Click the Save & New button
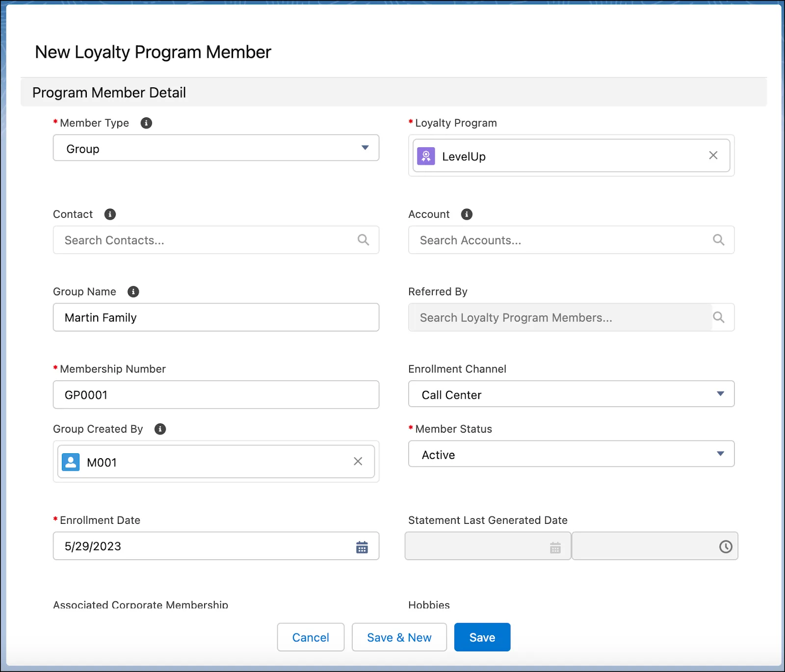 coord(399,637)
